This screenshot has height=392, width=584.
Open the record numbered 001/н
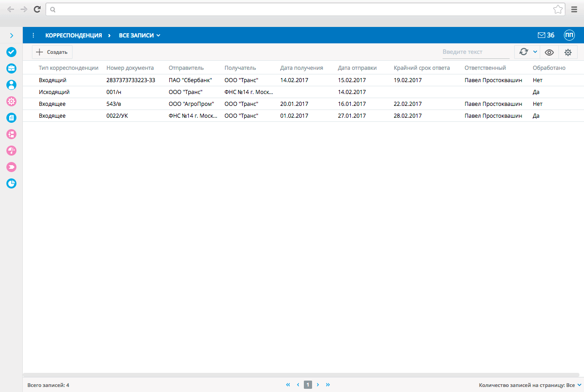pos(113,92)
